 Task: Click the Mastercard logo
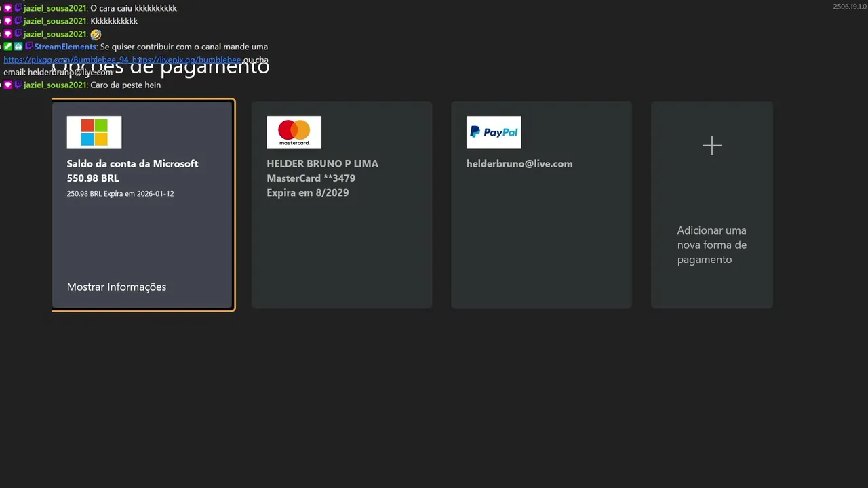click(294, 132)
